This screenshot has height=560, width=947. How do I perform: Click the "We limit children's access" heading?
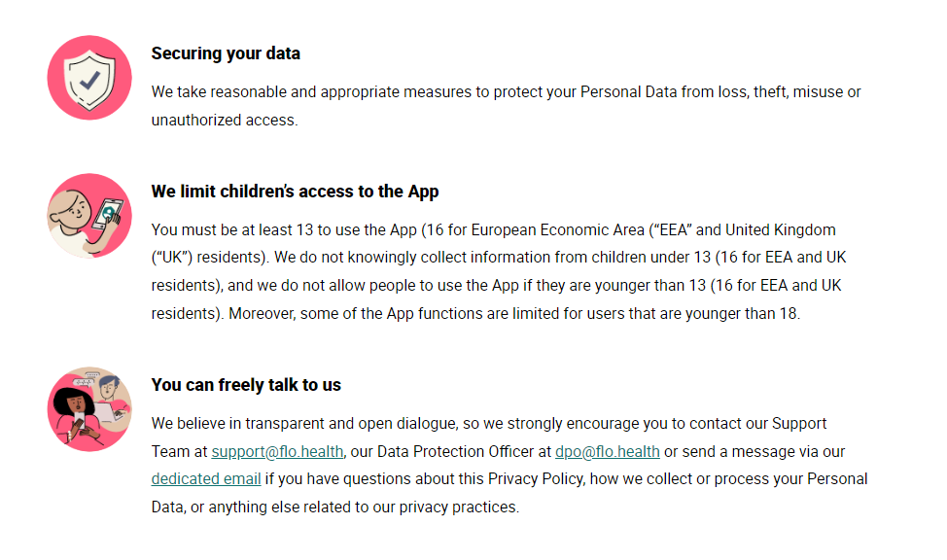(x=295, y=192)
